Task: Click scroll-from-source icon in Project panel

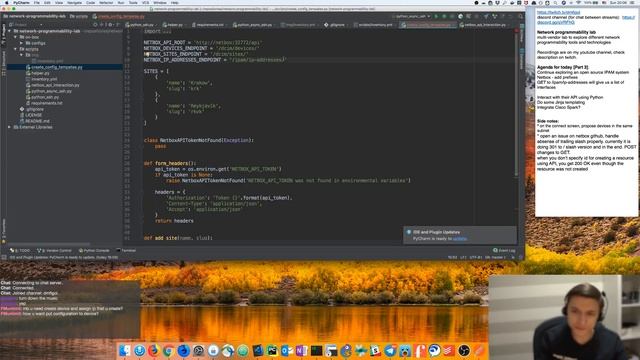Action: 95,24
